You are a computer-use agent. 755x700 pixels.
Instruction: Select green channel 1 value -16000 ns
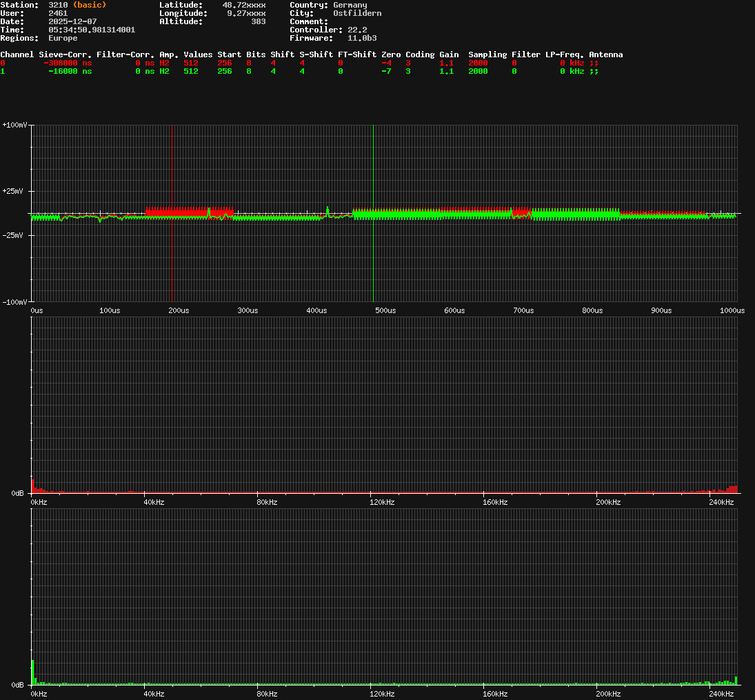(x=70, y=71)
